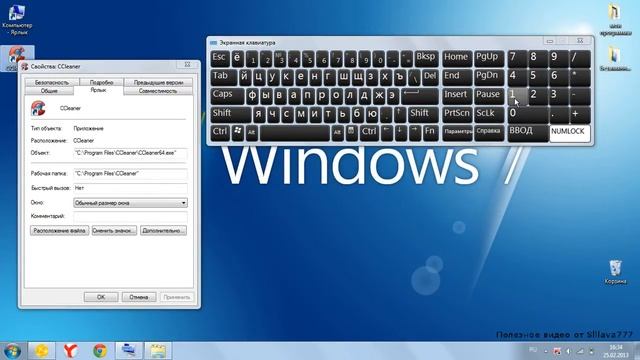Toggle the right Shift key on the keyboard
Viewport: 640px width, 360px height.
pos(423,115)
